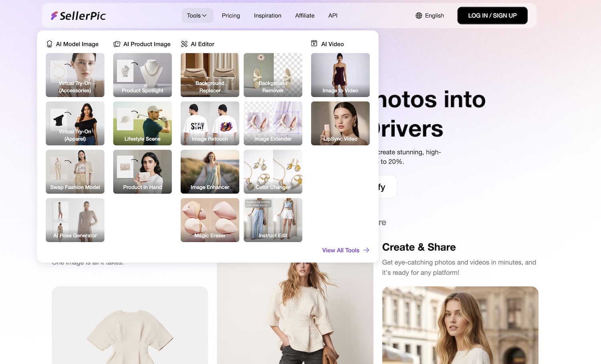This screenshot has width=601, height=364.
Task: Click the LOG IN / SIGN UP button
Action: [492, 15]
